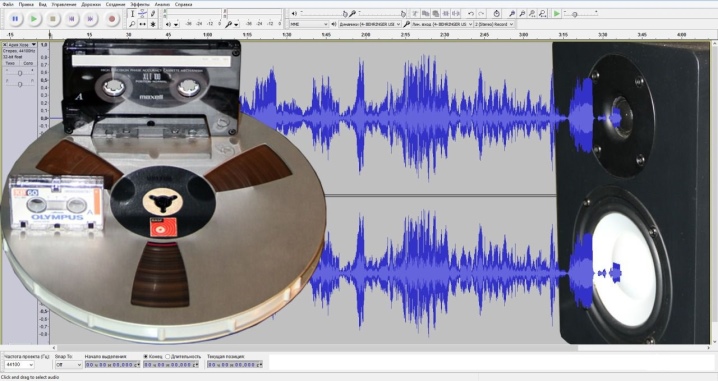Click the red Record button
Screen dimensions: 718x381
111,19
